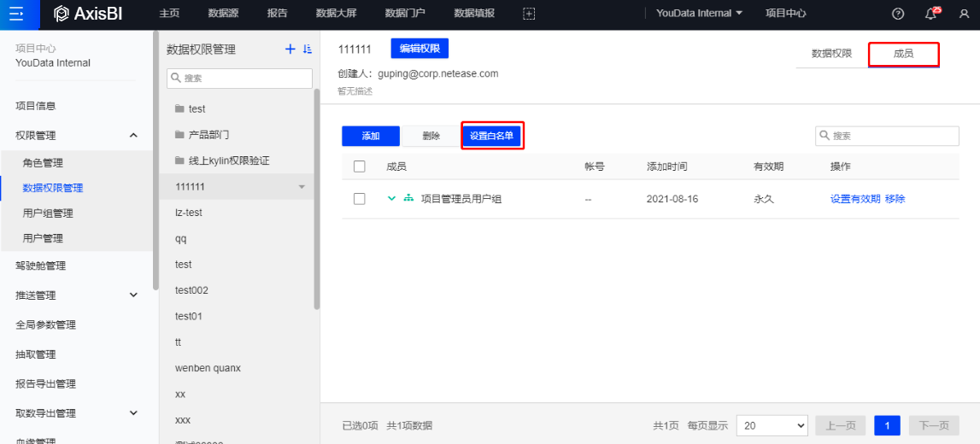Viewport: 980px width, 444px height.
Task: Open the YouData Internal project dropdown
Action: [699, 14]
